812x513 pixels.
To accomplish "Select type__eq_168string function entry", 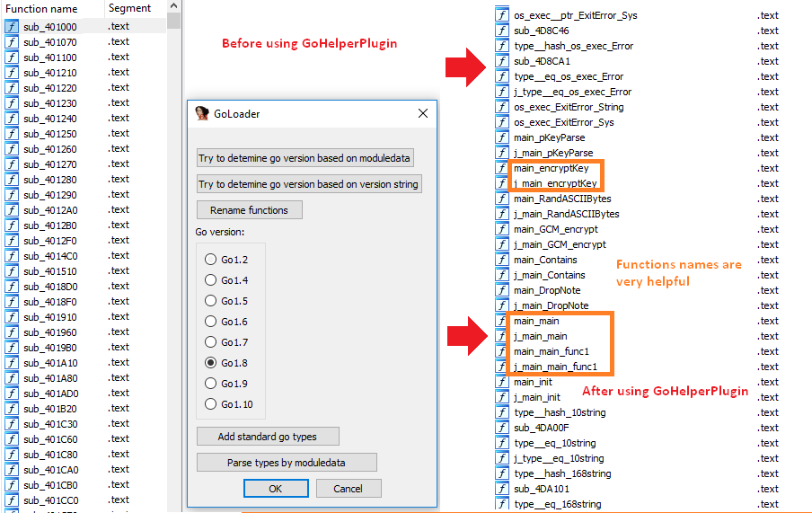I will [x=557, y=504].
